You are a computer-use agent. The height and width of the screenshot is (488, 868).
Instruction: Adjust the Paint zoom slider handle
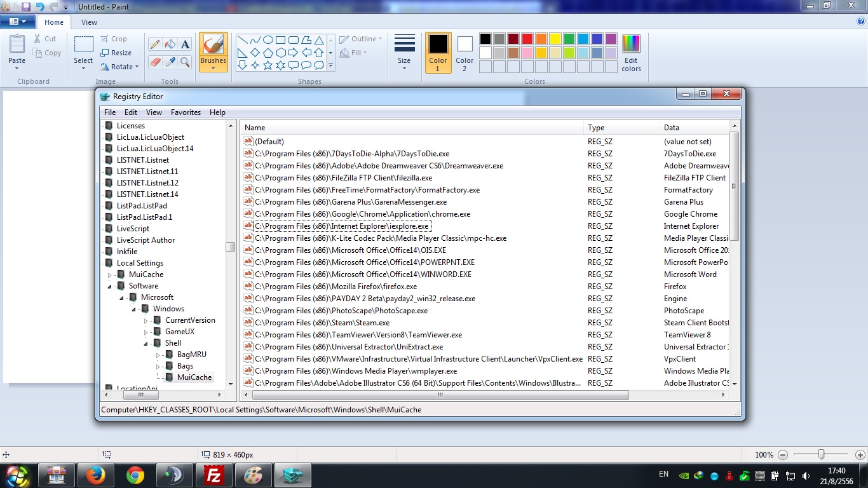822,454
